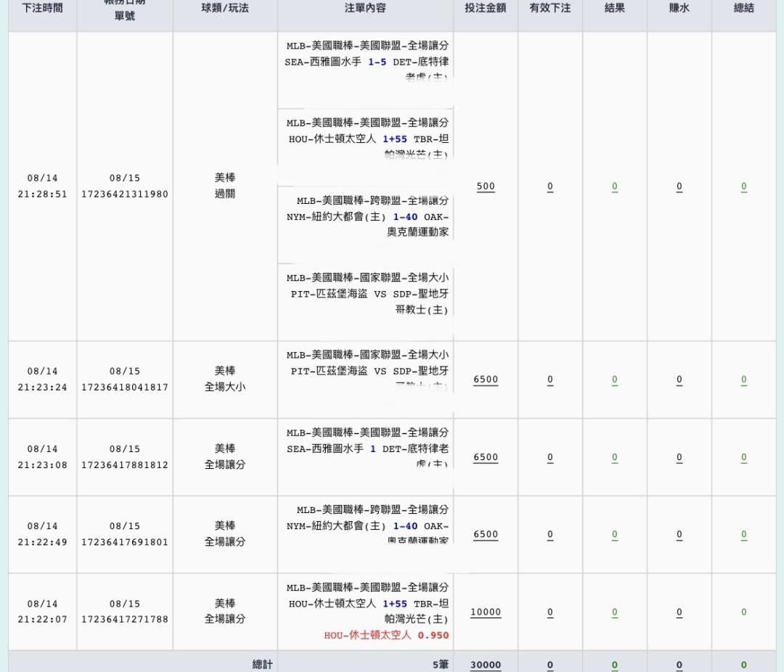Click the 有效下注 column header
Screen dimensions: 784x672
(x=550, y=8)
